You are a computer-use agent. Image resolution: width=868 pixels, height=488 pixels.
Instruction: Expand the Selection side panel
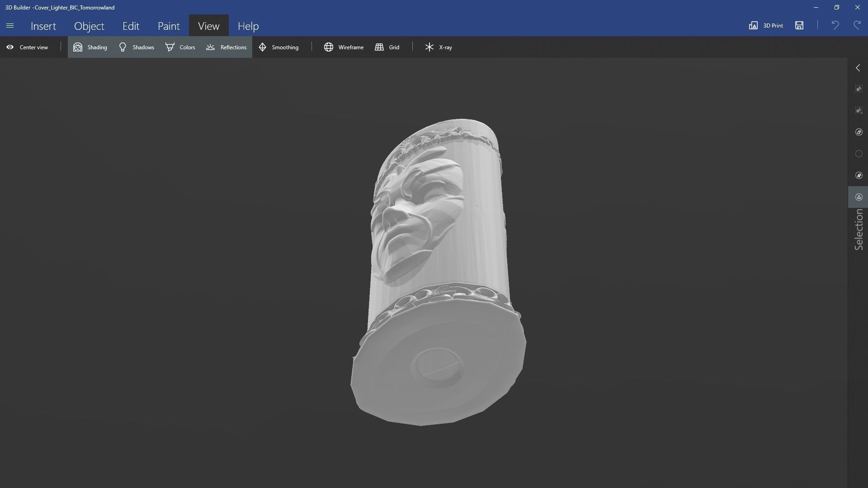[858, 68]
